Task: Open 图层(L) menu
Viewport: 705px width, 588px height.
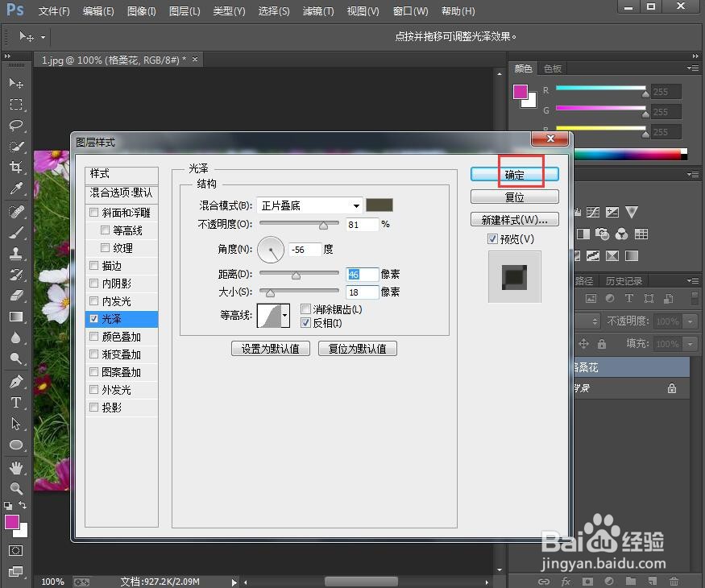Action: [185, 10]
